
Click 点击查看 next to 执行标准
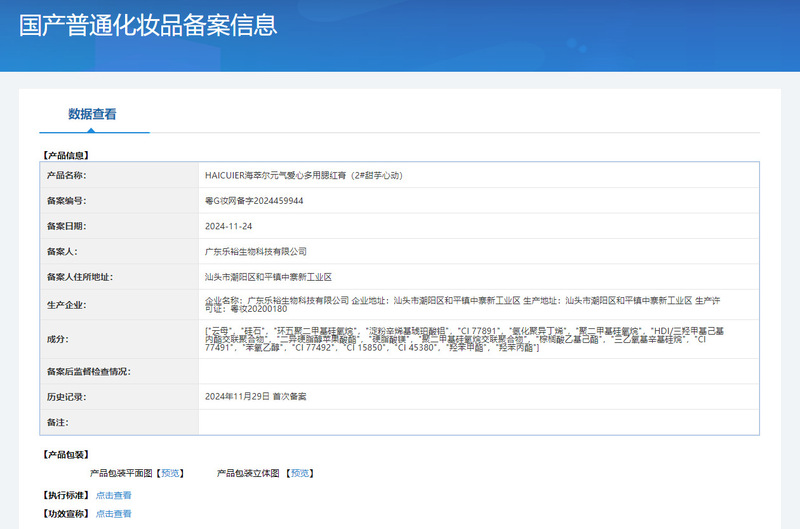click(113, 495)
